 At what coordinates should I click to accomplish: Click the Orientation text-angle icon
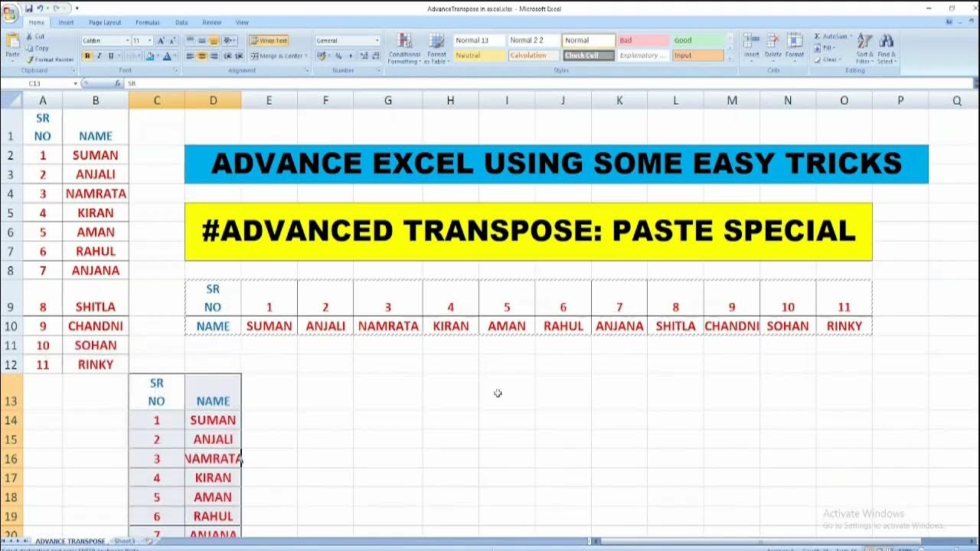coord(229,41)
